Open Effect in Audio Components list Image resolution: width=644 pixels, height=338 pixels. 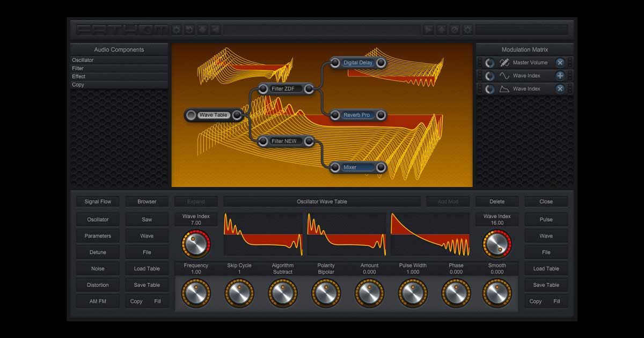[119, 76]
